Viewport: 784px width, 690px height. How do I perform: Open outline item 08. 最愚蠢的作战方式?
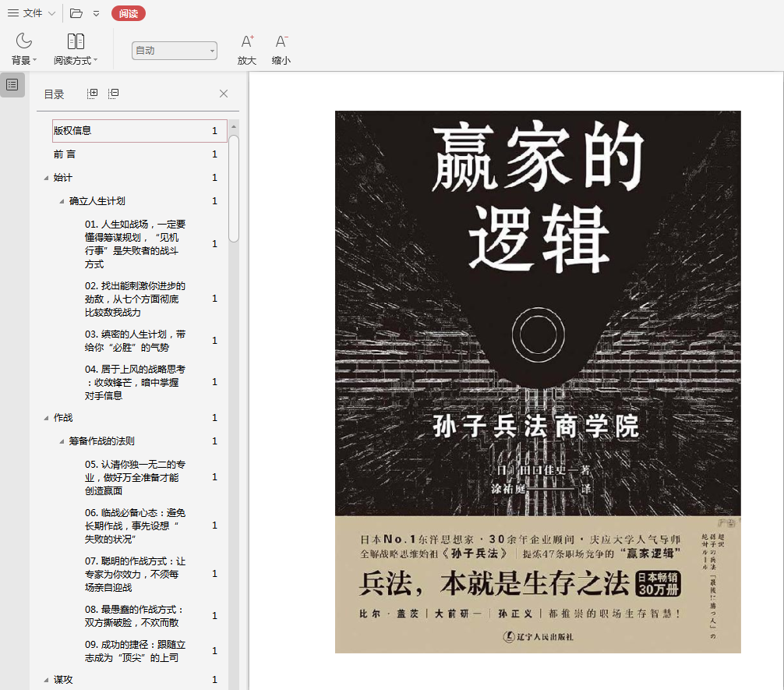tap(135, 616)
